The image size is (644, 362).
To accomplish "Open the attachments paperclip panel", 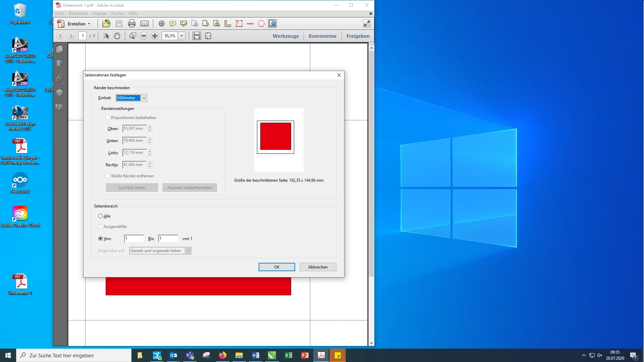I will 59,78.
